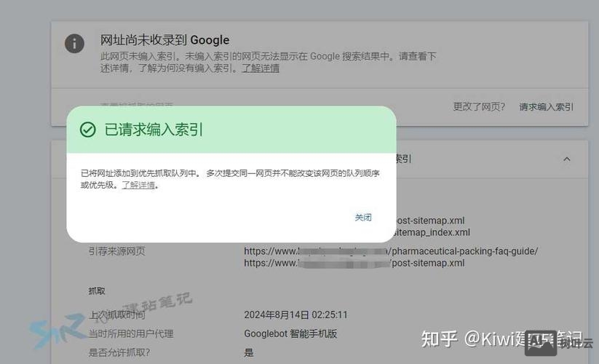
Task: Click the info icon beside 网址尚未收录到 Google
Action: coord(74,43)
